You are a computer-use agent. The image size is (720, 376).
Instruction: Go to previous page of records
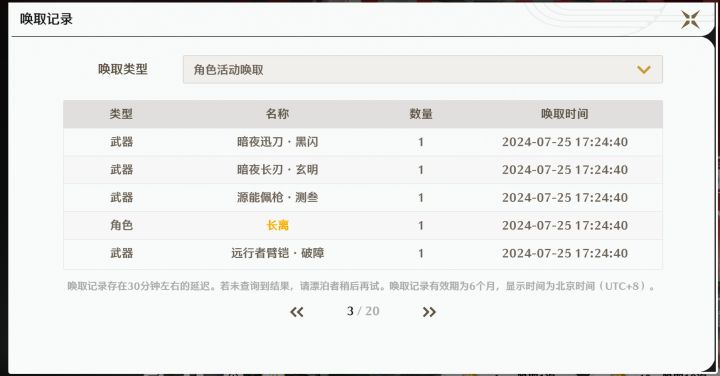[x=297, y=312]
